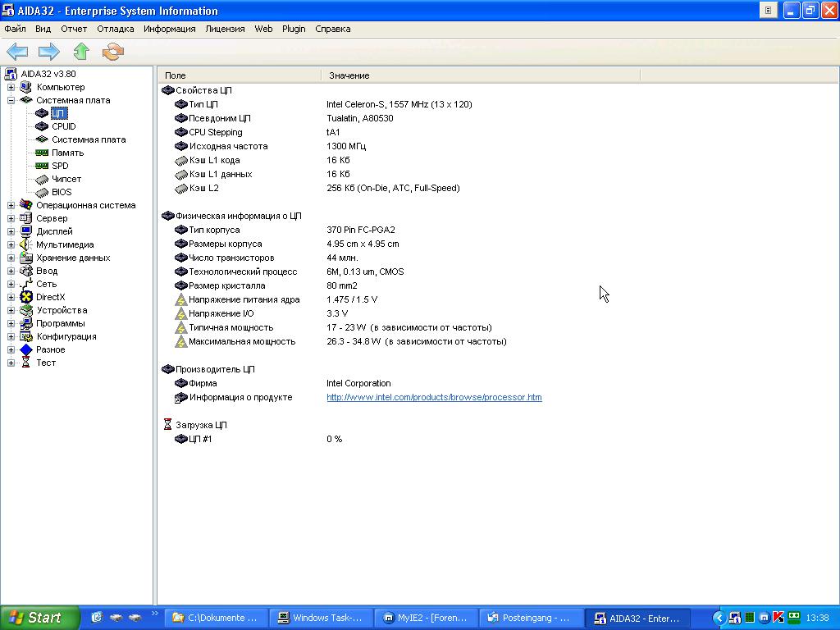Click the Дисплей monitor icon
Image resolution: width=840 pixels, height=630 pixels.
point(25,231)
